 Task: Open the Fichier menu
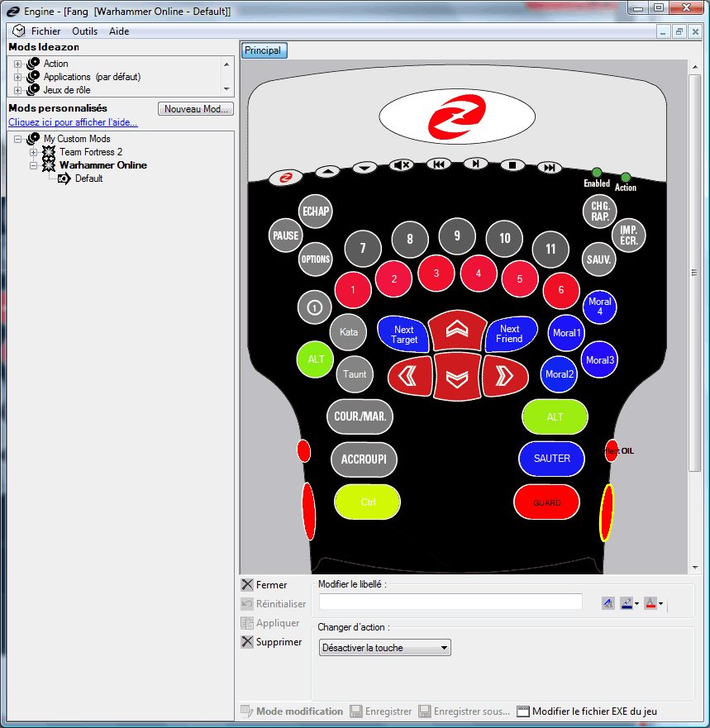pos(45,31)
